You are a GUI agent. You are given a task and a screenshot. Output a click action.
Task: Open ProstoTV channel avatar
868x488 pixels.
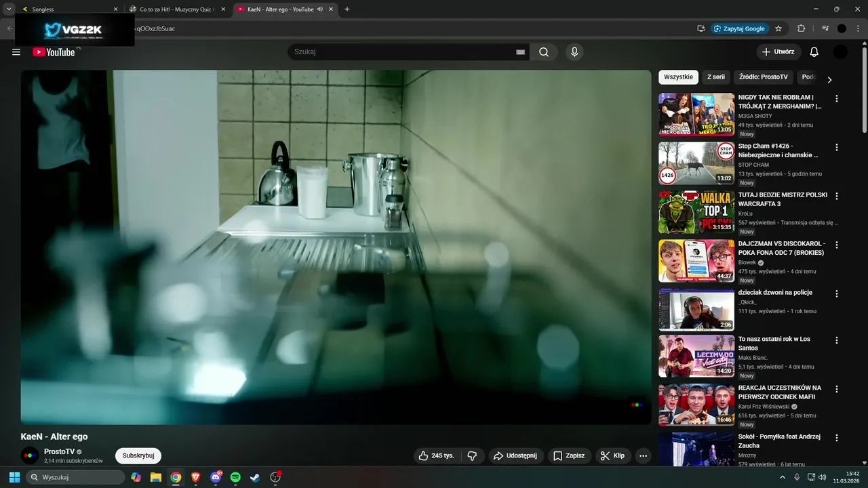pyautogui.click(x=30, y=455)
